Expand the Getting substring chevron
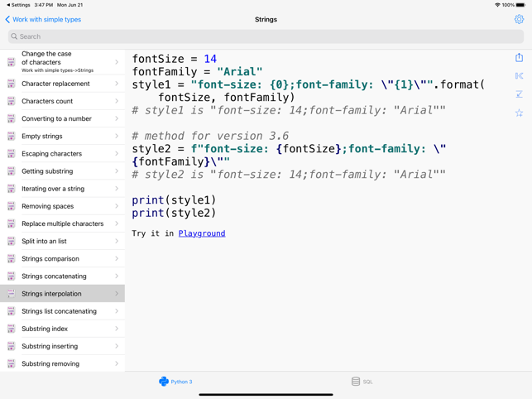 pos(117,171)
